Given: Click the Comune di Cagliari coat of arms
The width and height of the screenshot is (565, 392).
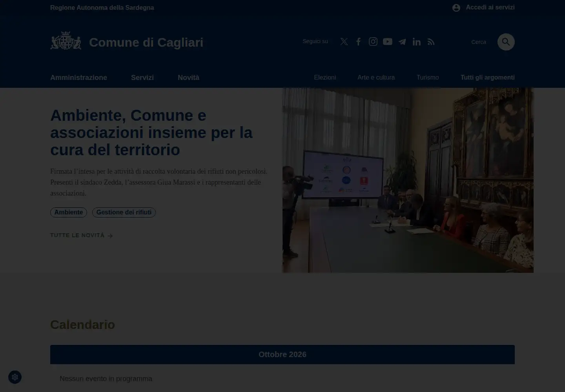Looking at the screenshot, I should (66, 41).
